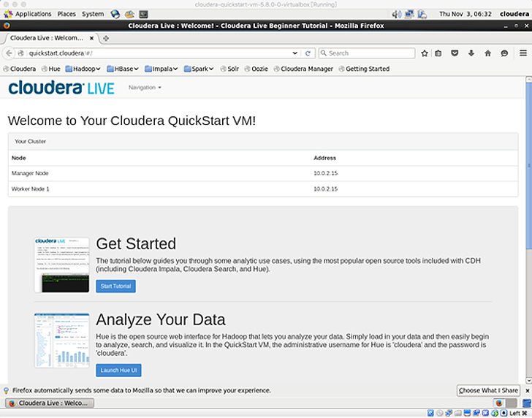Click the Cloudera LIVE logo
The height and width of the screenshot is (418, 532).
61,88
